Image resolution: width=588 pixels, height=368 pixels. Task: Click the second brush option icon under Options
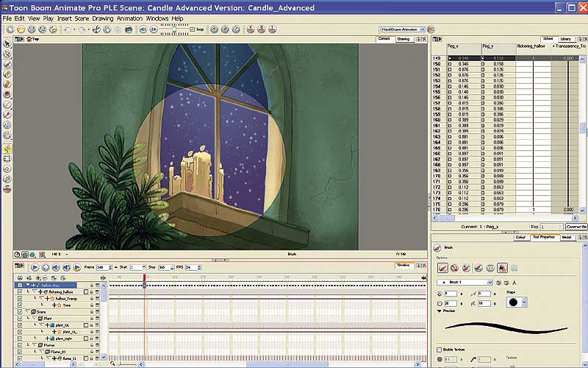pyautogui.click(x=454, y=268)
